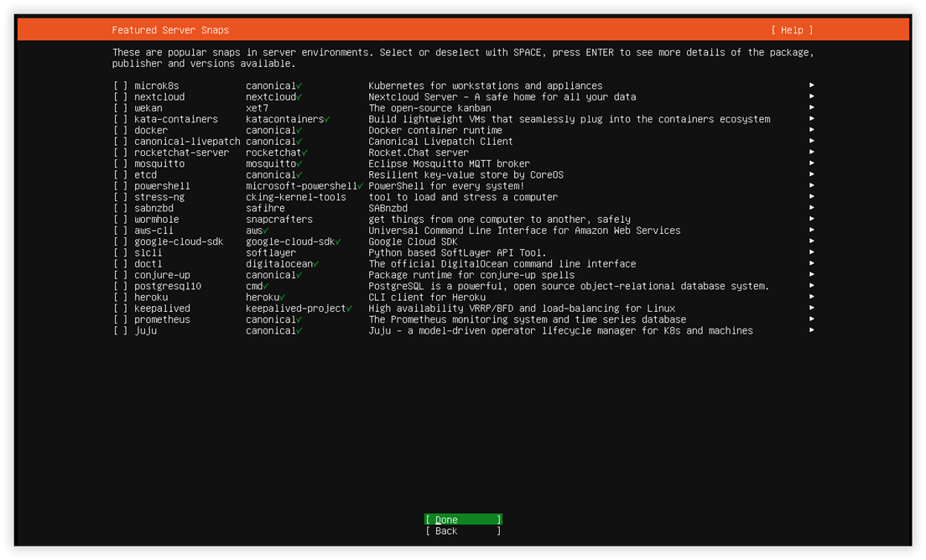Open details arrow for juju row
Viewport: 926px width, 560px height.
click(811, 330)
